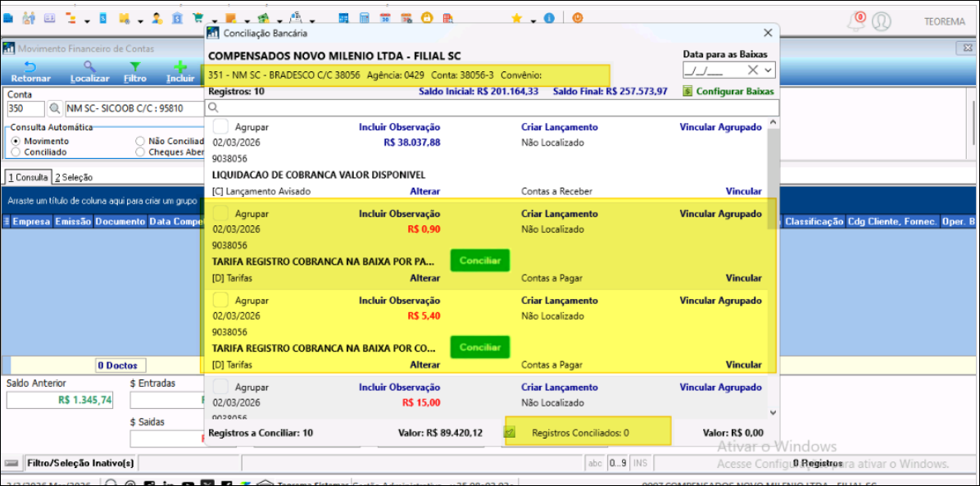Click the Configurar Baixas link
Viewport: 980px width, 486px height.
[734, 91]
